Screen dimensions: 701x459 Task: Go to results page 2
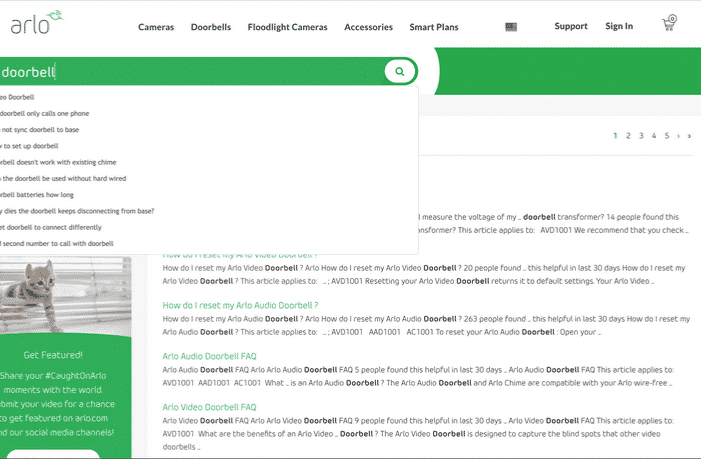pos(628,135)
